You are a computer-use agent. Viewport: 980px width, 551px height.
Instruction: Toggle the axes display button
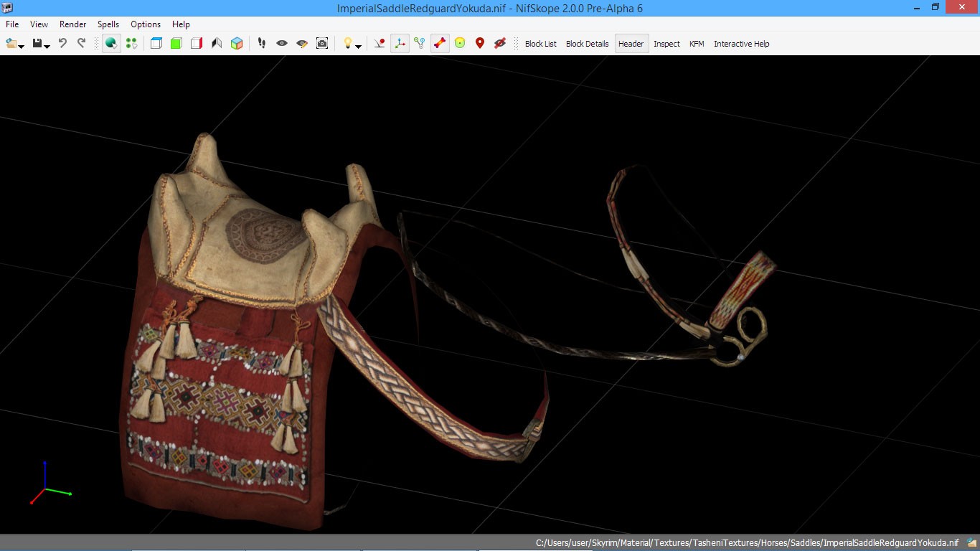pos(400,44)
